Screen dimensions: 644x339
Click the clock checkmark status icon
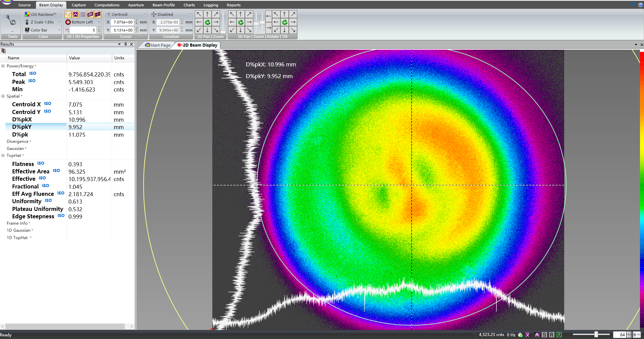pyautogui.click(x=520, y=335)
